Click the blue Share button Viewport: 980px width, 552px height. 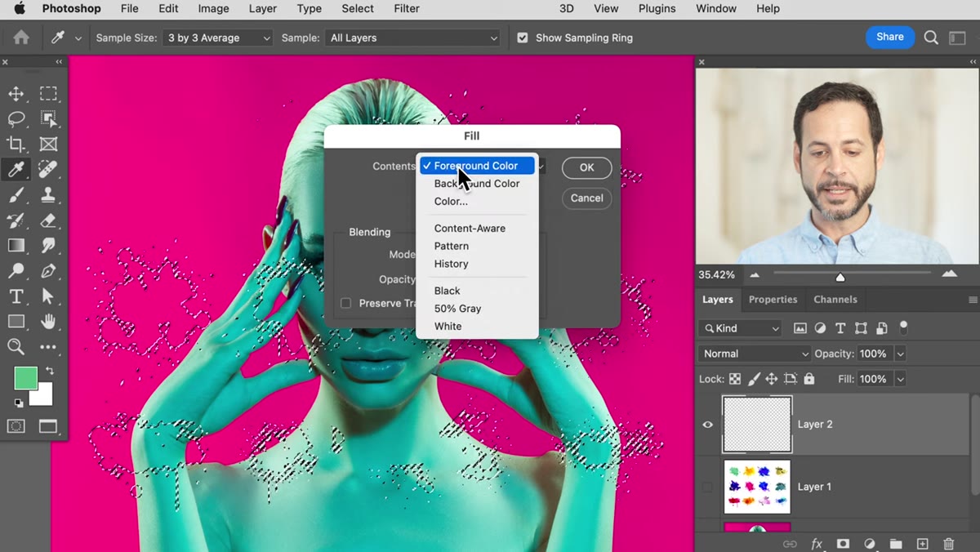(x=890, y=37)
